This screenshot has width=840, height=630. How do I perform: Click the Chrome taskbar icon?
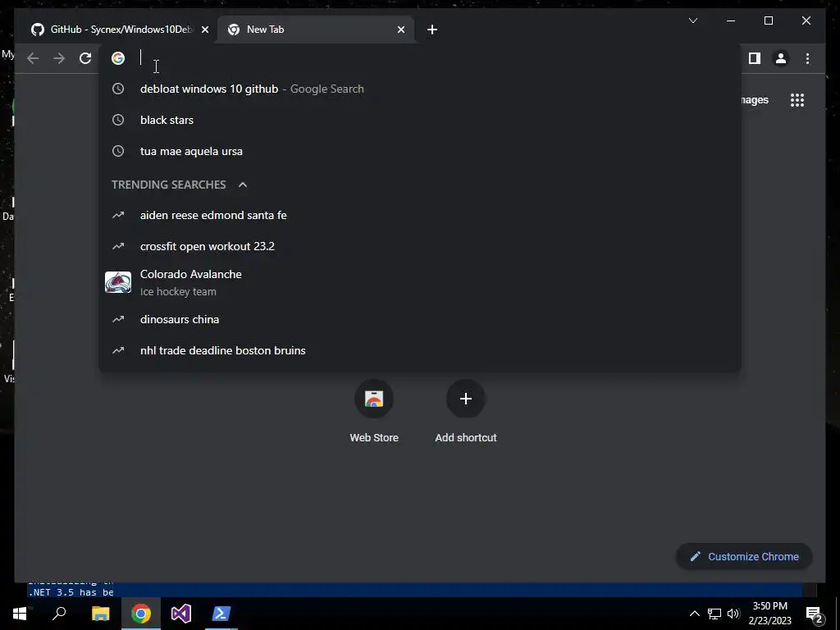point(141,614)
